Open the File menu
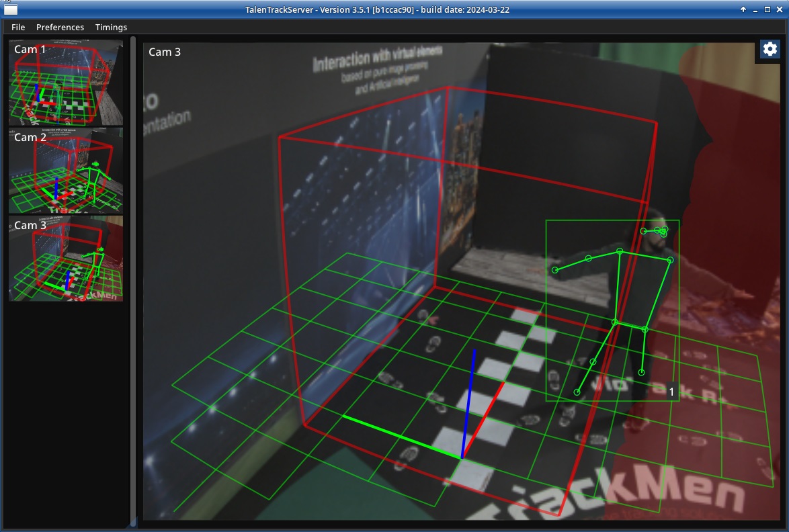 [17, 27]
